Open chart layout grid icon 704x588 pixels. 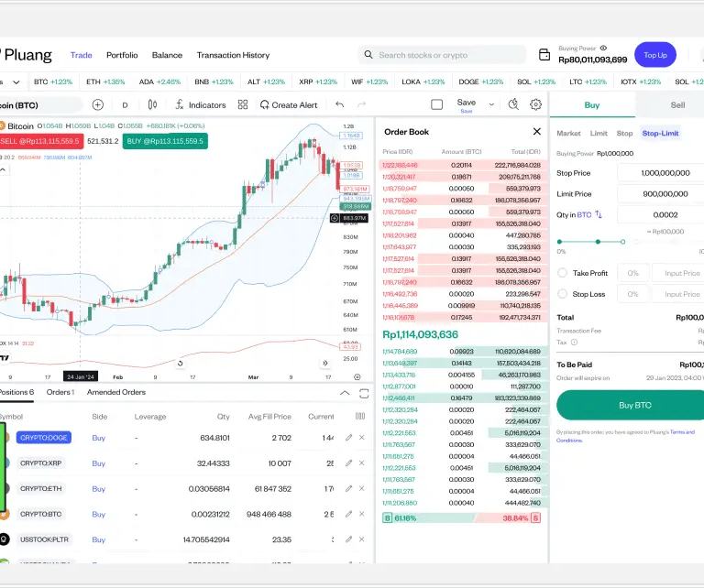[x=243, y=105]
